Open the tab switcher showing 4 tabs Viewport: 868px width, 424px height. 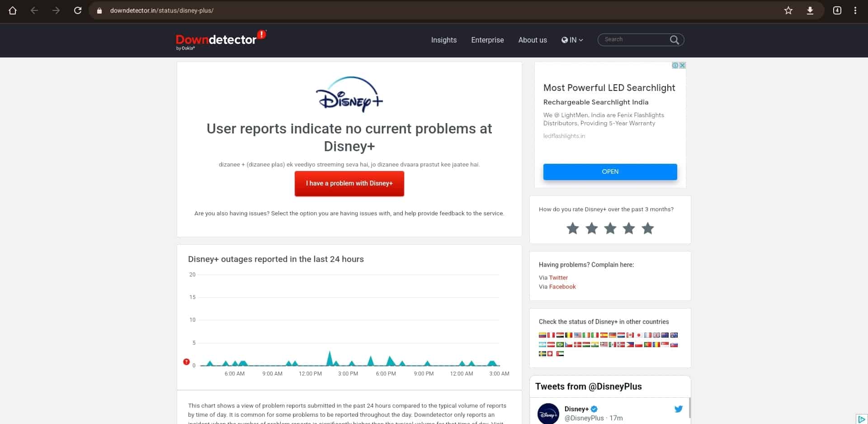[837, 10]
